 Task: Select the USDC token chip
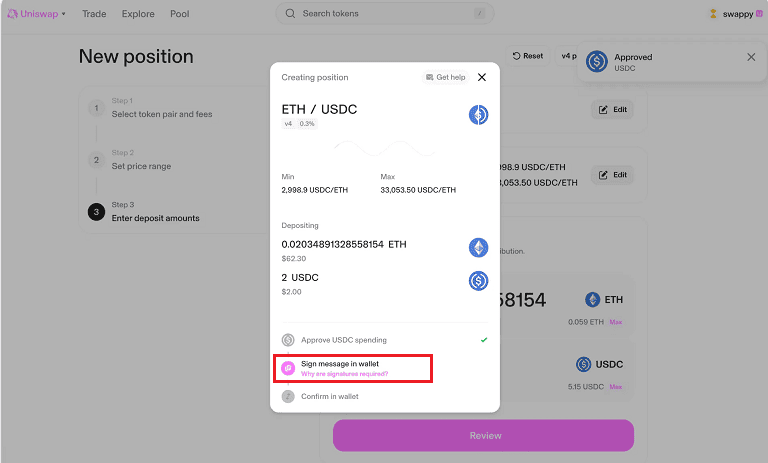pyautogui.click(x=600, y=364)
